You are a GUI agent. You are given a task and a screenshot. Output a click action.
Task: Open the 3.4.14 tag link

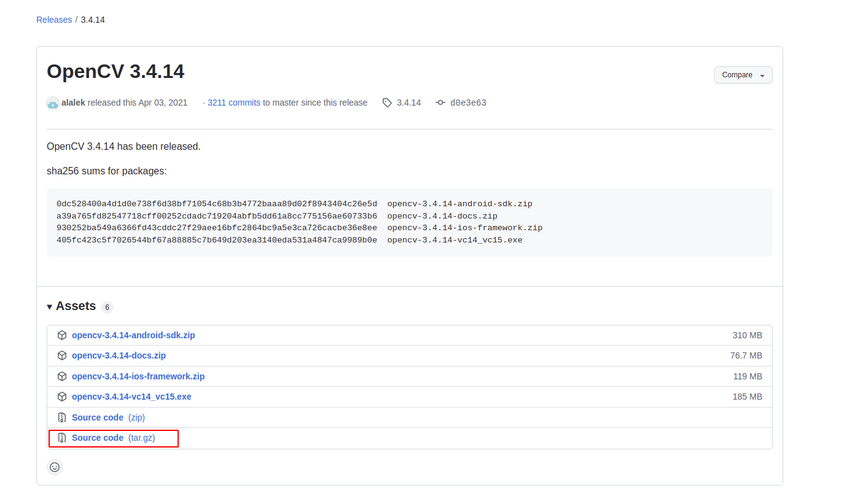click(x=408, y=103)
